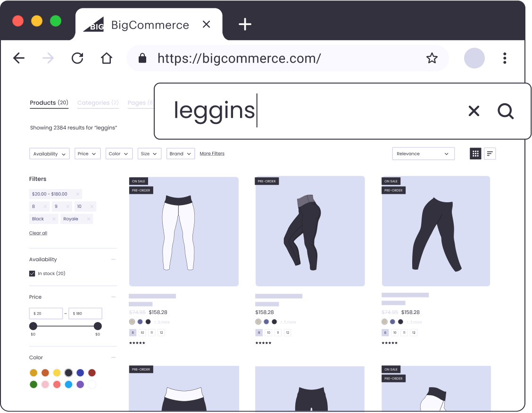Pick the yellow color swatch
The width and height of the screenshot is (532, 413).
pyautogui.click(x=57, y=373)
